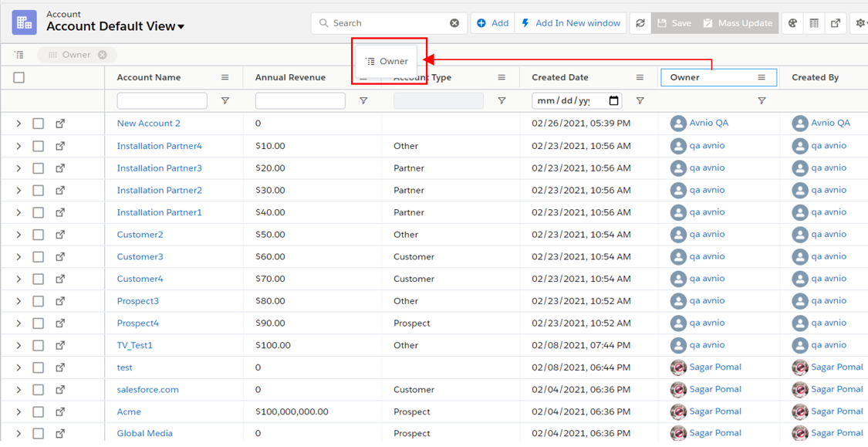Screen dimensions: 868x447
Task: Click the Annual Revenue filter input field
Action: [300, 101]
